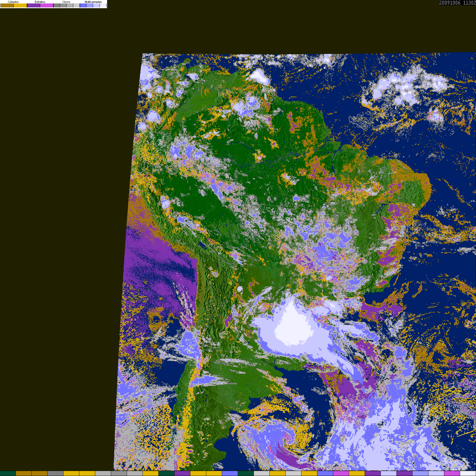Click the Cirros legend label
The height and width of the screenshot is (476, 476).
tap(66, 2)
